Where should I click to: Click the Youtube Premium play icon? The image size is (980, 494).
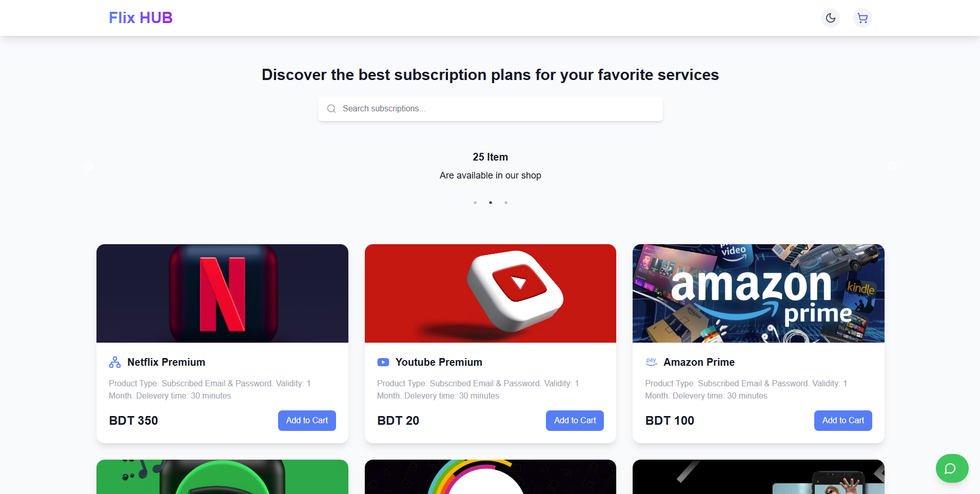383,362
